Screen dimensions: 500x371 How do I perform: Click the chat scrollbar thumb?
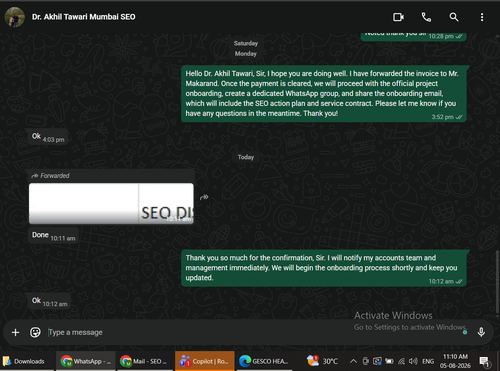tap(497, 282)
